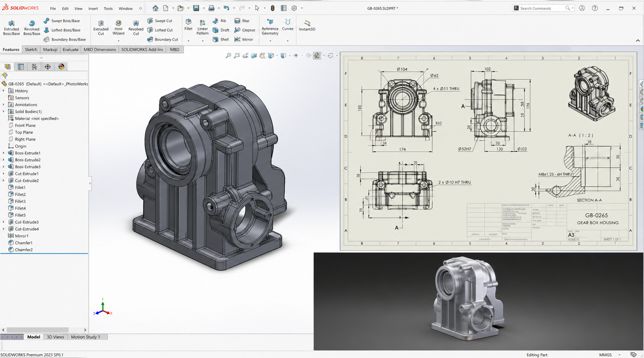
Task: Click the Lofted Cut button
Action: pos(160,30)
